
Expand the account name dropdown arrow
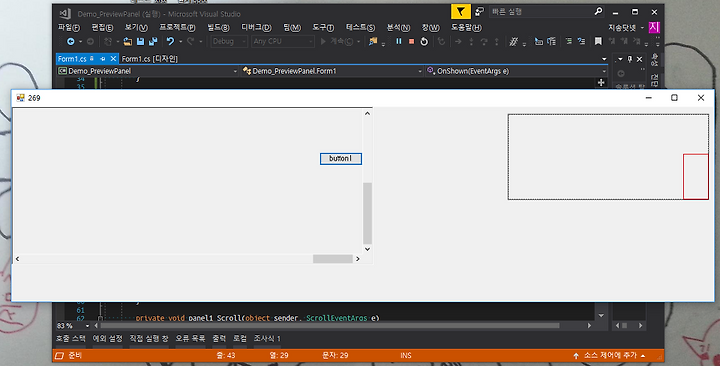coord(642,28)
